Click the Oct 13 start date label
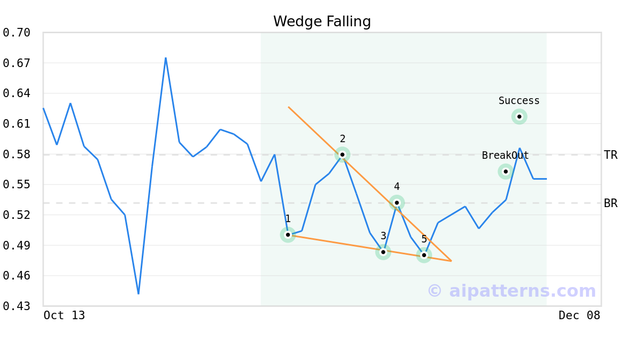This screenshot has height=338, width=644. tap(64, 315)
